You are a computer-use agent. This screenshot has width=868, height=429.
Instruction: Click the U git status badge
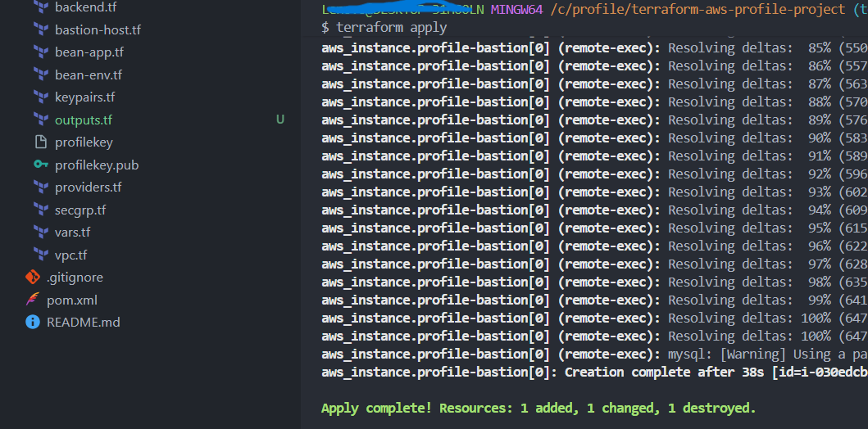tap(280, 120)
